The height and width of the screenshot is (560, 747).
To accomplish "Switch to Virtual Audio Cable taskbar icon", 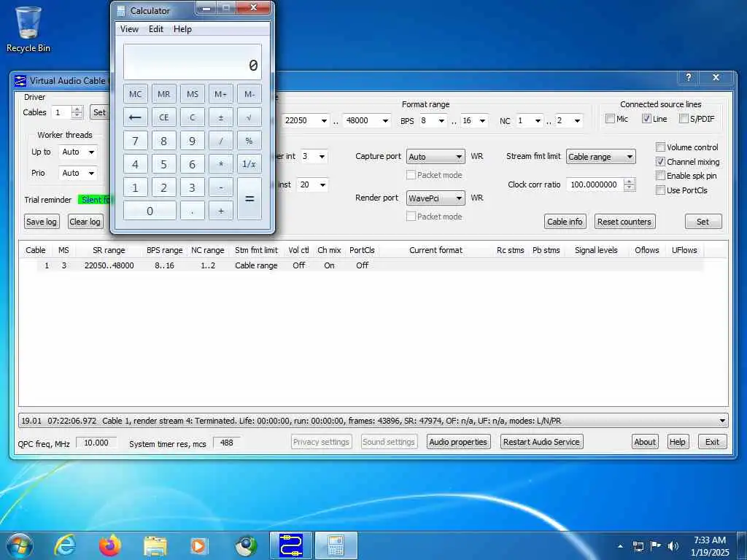I will pyautogui.click(x=291, y=545).
